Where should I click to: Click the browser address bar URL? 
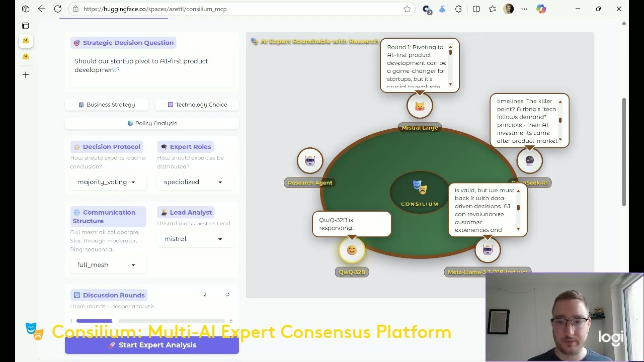pyautogui.click(x=155, y=9)
